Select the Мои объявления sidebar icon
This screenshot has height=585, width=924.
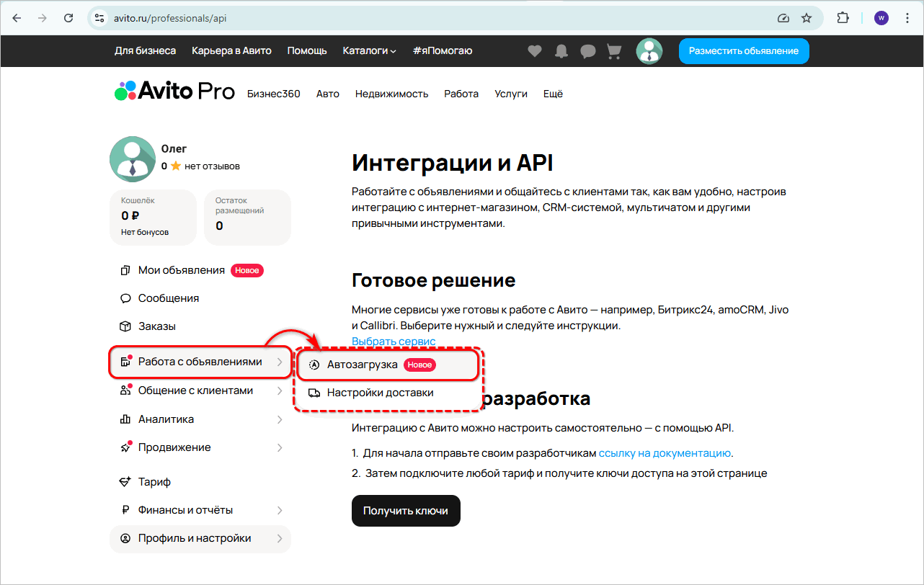tap(125, 269)
